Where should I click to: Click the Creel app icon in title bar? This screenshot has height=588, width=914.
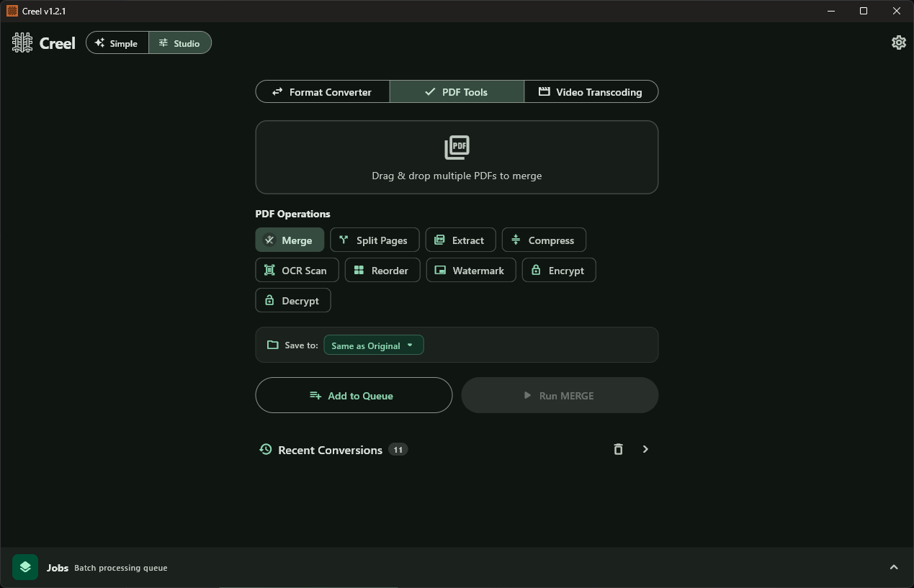coord(12,11)
